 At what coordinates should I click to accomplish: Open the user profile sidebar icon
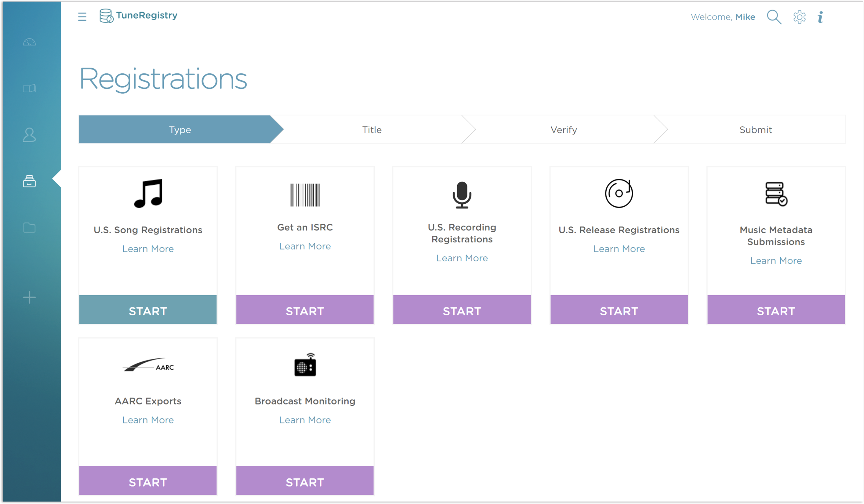(30, 135)
